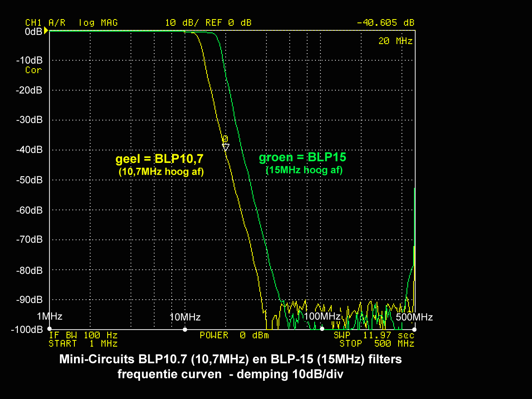Click the '1MHz' frequency axis label
Image resolution: width=532 pixels, height=399 pixels.
click(x=49, y=316)
